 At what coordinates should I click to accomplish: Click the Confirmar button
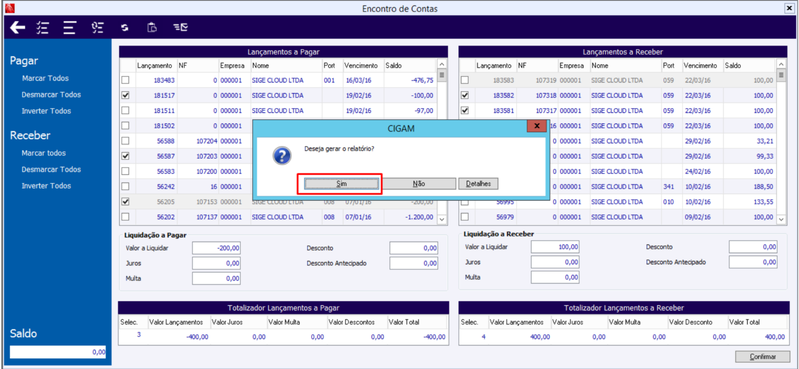(x=762, y=356)
